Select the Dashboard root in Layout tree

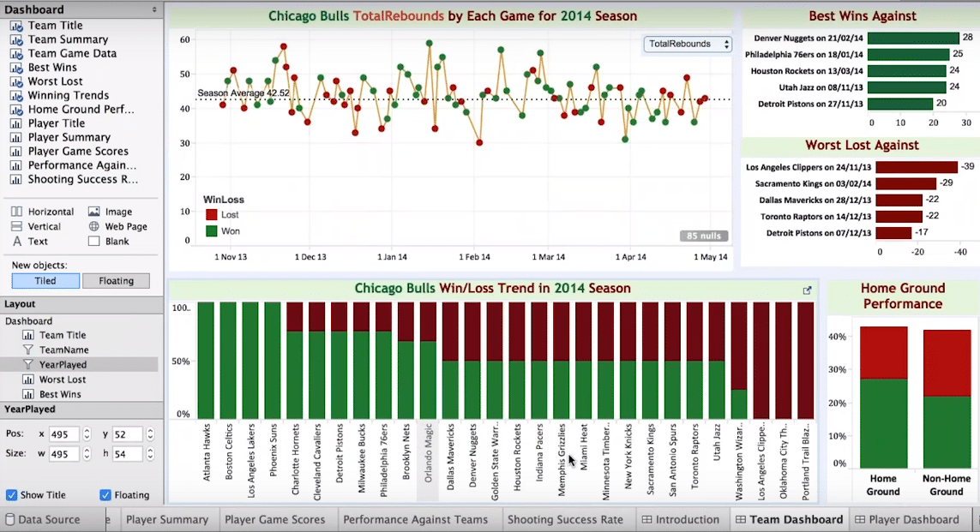(x=29, y=321)
